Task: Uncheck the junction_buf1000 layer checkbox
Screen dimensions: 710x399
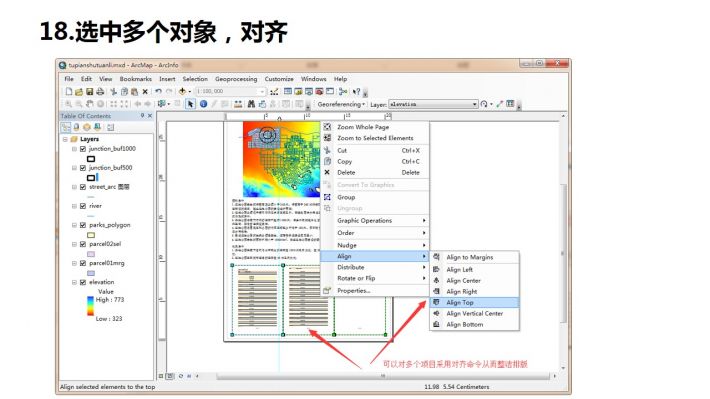Action: (83, 149)
